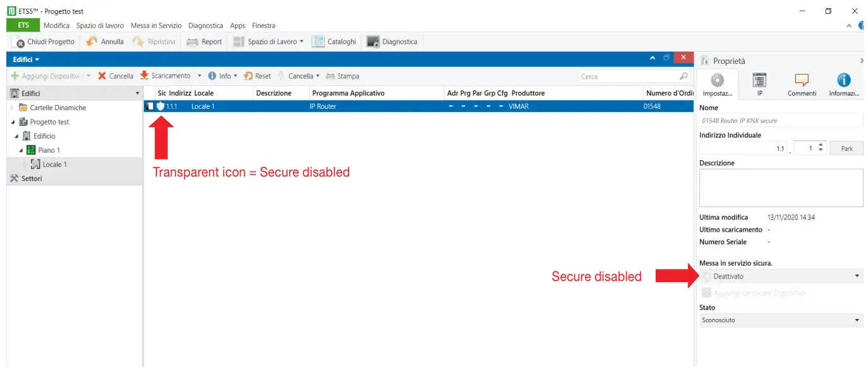Switch to the Commenti tab
This screenshot has width=868, height=374.
801,85
